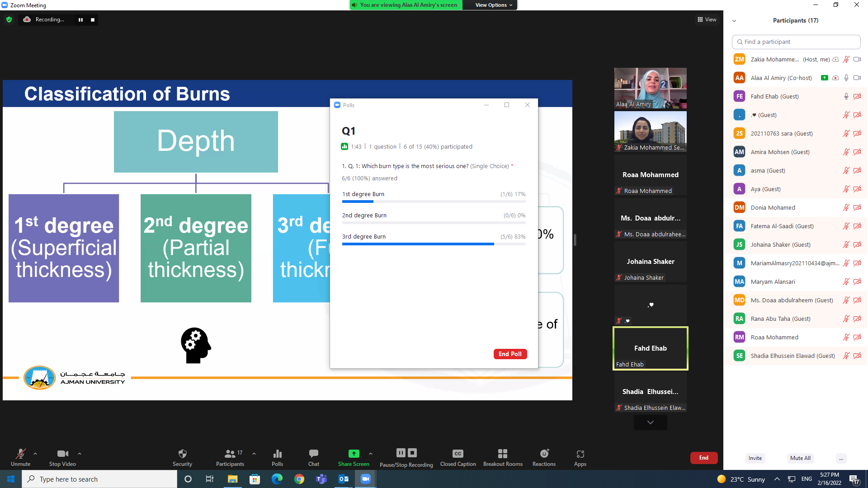Screen dimensions: 868x488
Task: Click the End Poll button
Action: click(x=510, y=354)
